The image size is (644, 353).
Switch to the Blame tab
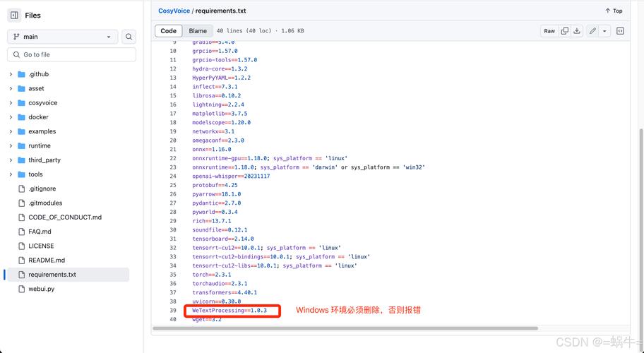(198, 31)
